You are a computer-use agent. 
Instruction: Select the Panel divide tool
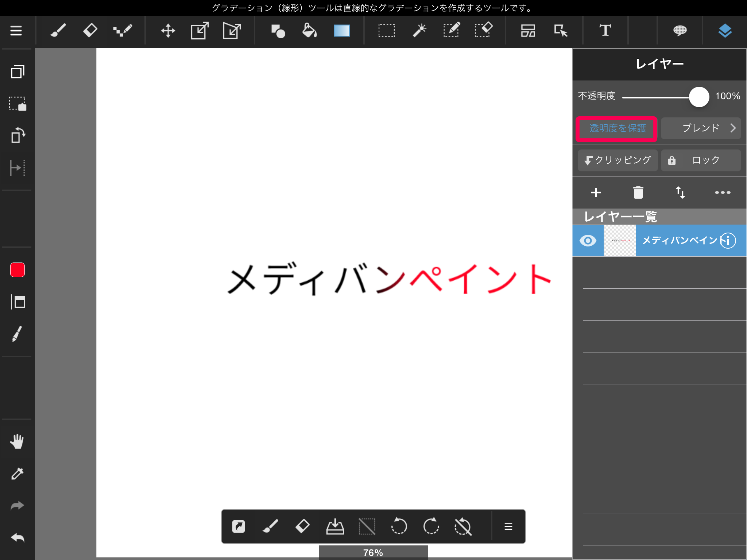coord(528,31)
